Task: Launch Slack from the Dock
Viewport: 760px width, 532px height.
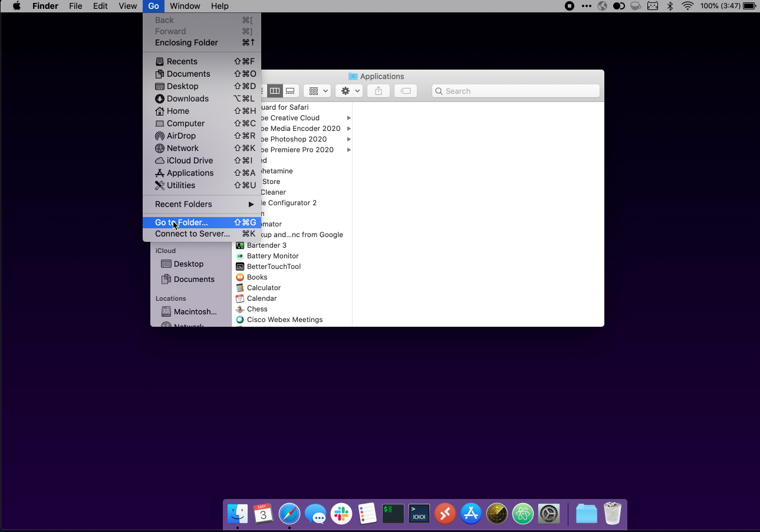Action: [x=341, y=514]
